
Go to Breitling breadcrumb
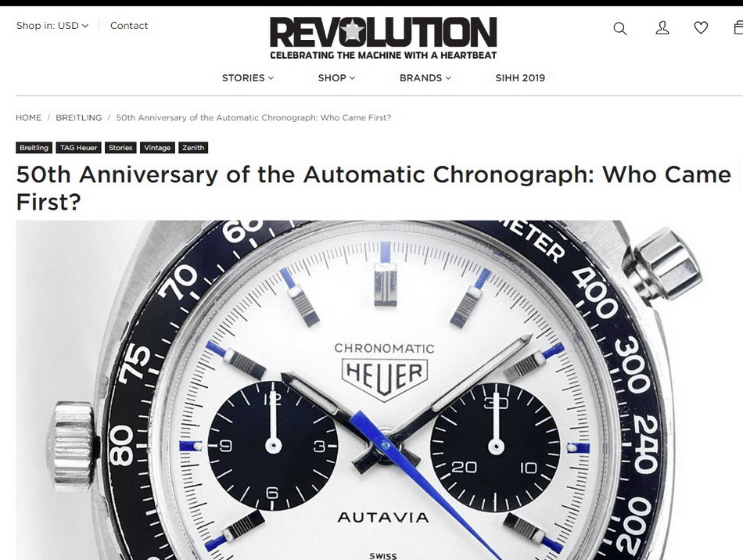coord(79,117)
